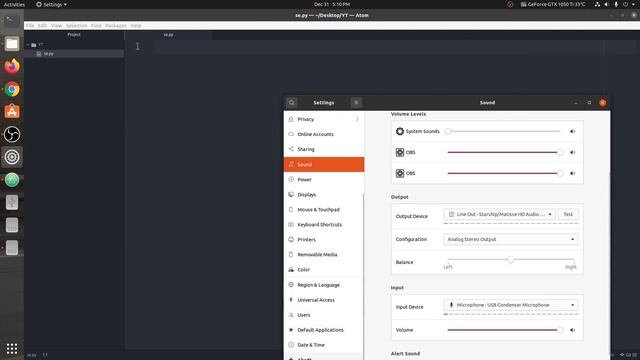Click the search icon in Settings header
Image resolution: width=640 pixels, height=360 pixels.
pyautogui.click(x=291, y=102)
